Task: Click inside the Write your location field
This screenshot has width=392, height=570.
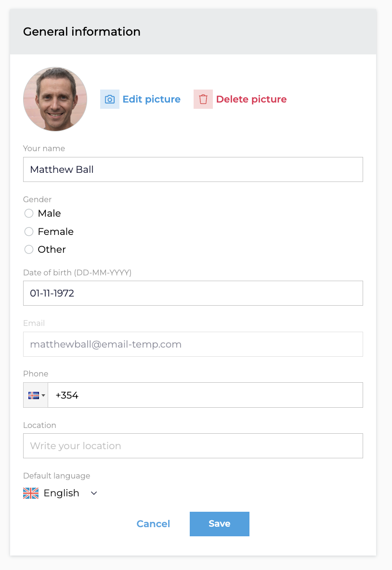Action: coord(193,446)
